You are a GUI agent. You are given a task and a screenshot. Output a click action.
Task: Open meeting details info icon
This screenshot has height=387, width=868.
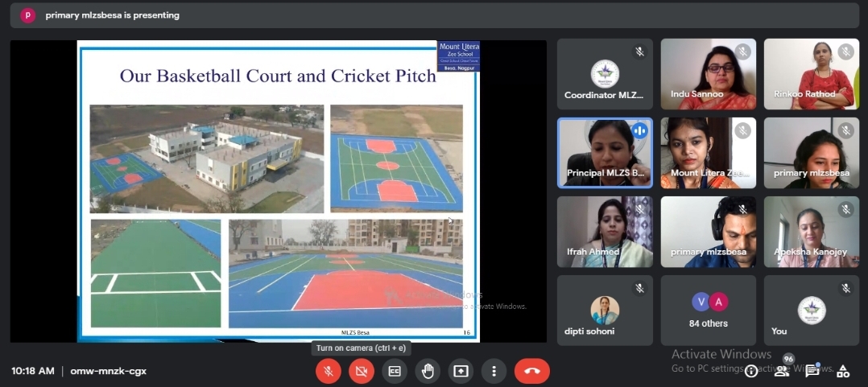click(751, 371)
